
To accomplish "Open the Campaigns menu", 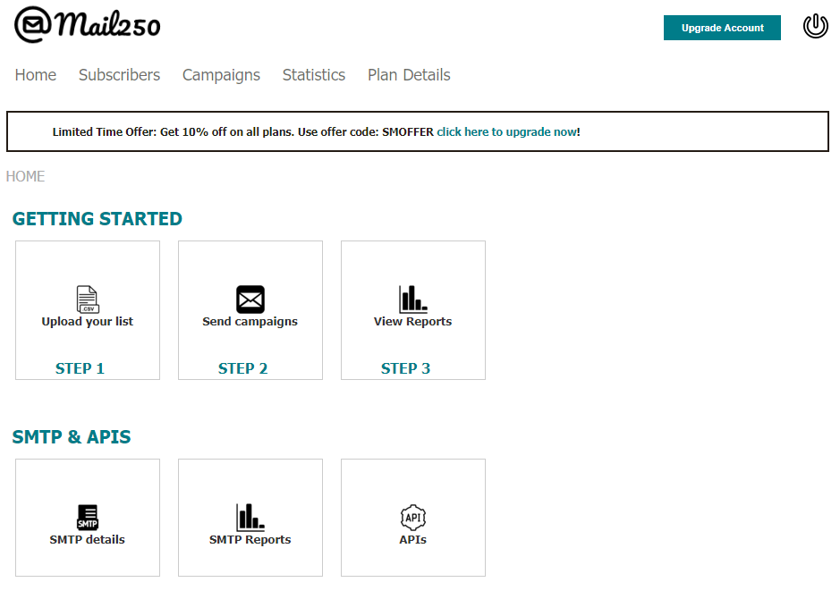I will 221,75.
